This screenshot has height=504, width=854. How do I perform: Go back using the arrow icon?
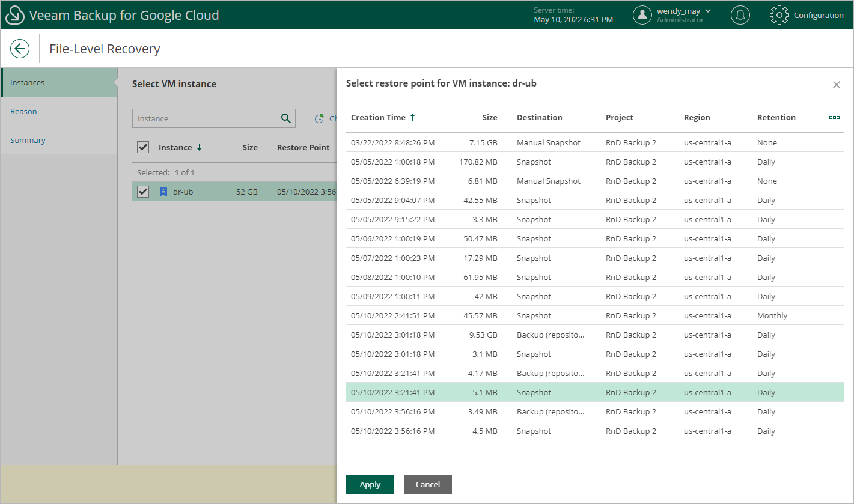[x=20, y=49]
